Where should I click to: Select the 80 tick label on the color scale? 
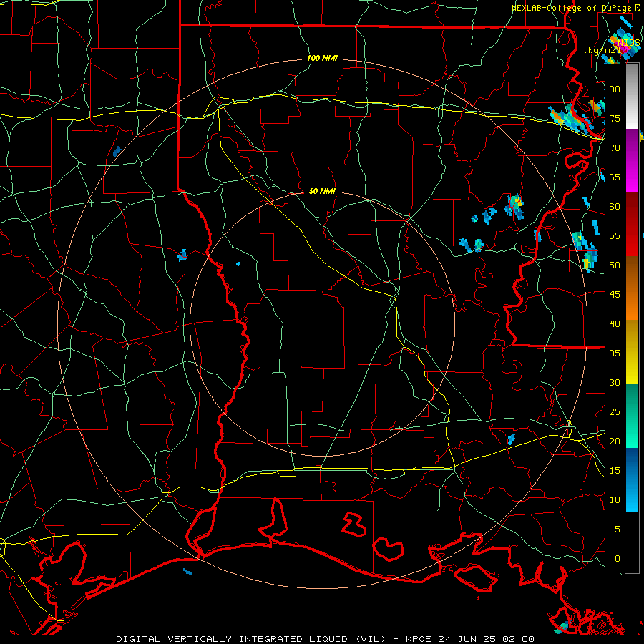pos(615,89)
